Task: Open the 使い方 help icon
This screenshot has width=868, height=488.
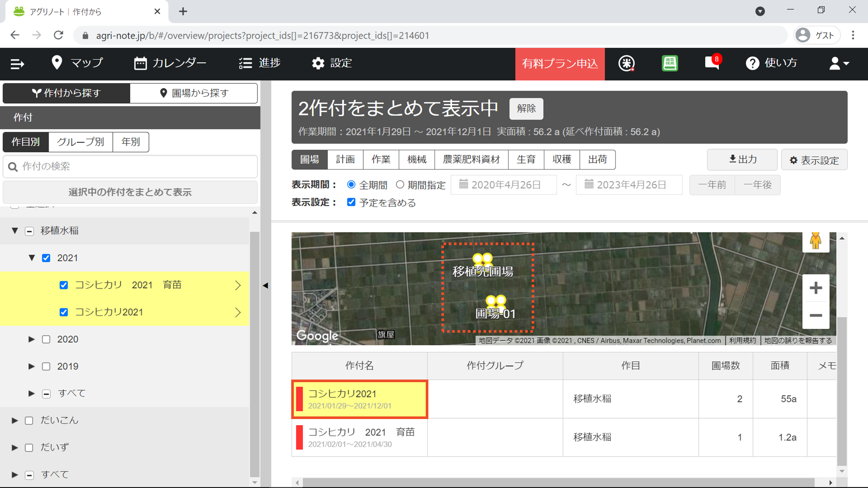Action: [x=771, y=63]
